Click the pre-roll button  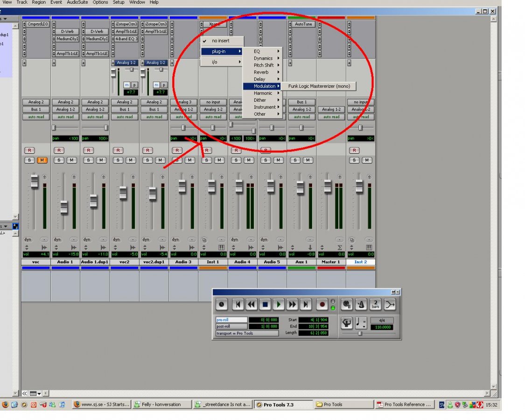coord(231,320)
